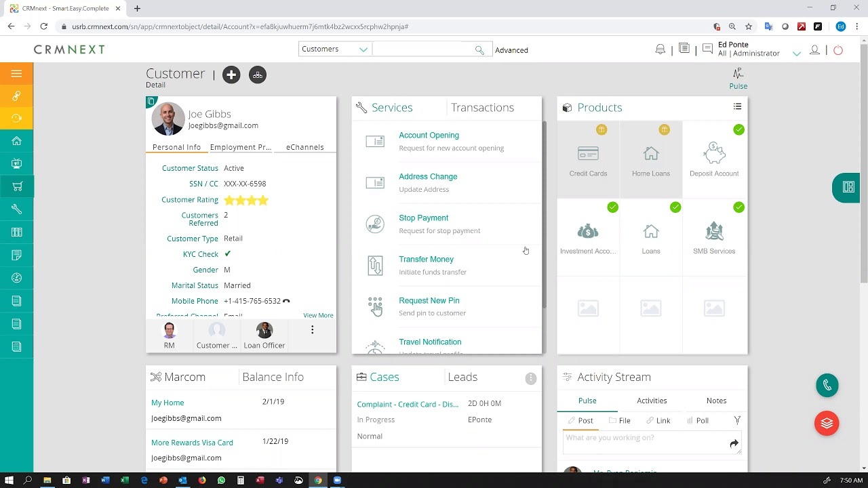Toggle green checkmark on Deposit Account product
Viewport: 868px width, 488px height.
[738, 129]
